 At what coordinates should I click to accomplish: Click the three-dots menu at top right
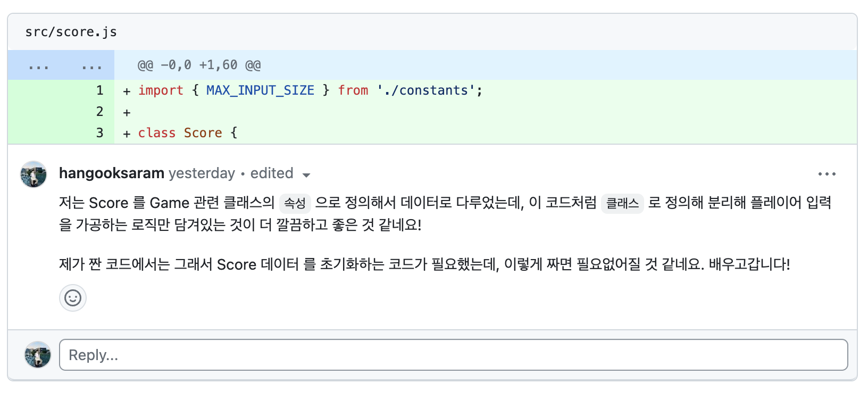tap(828, 173)
